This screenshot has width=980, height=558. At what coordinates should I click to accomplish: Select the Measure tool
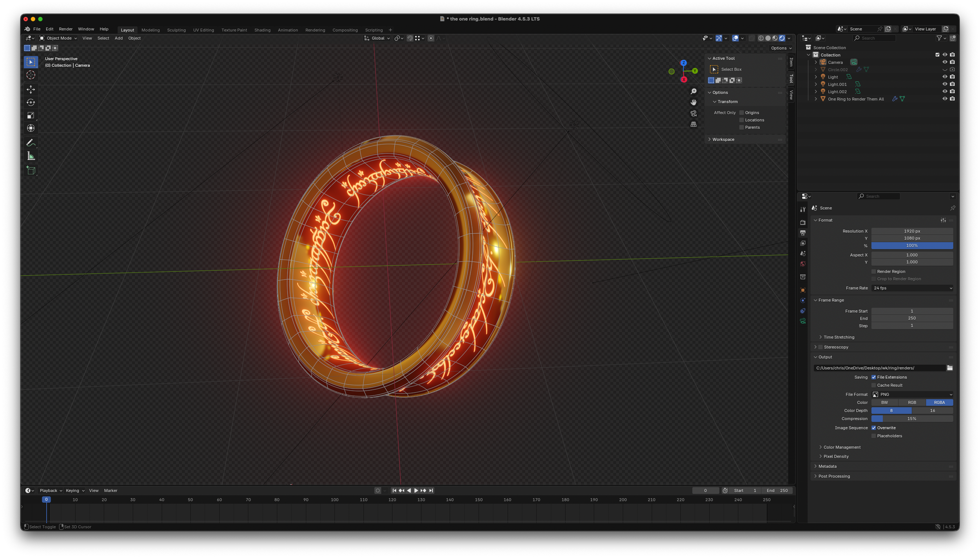[x=31, y=156]
